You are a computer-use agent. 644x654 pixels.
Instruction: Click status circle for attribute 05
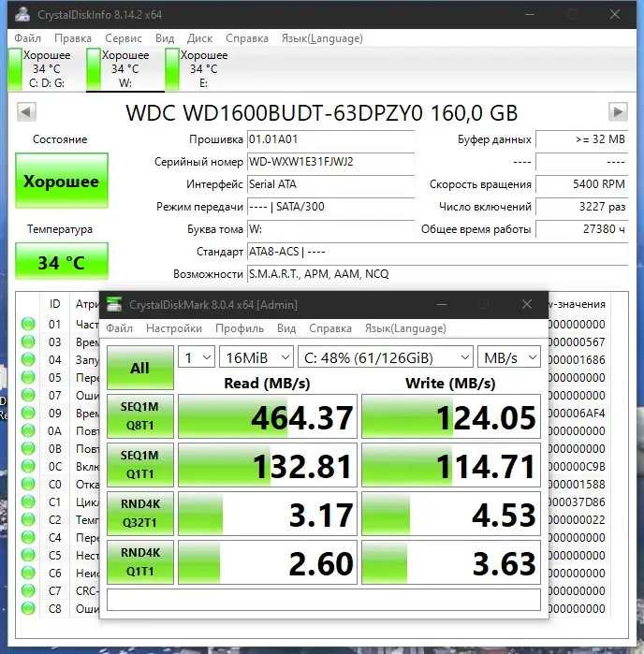click(x=28, y=377)
